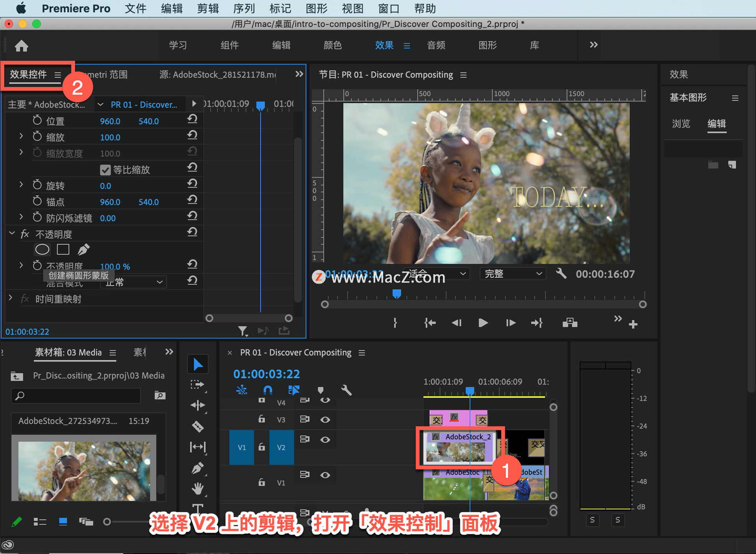Viewport: 756px width, 554px height.
Task: Open the 文件 menu
Action: [135, 8]
